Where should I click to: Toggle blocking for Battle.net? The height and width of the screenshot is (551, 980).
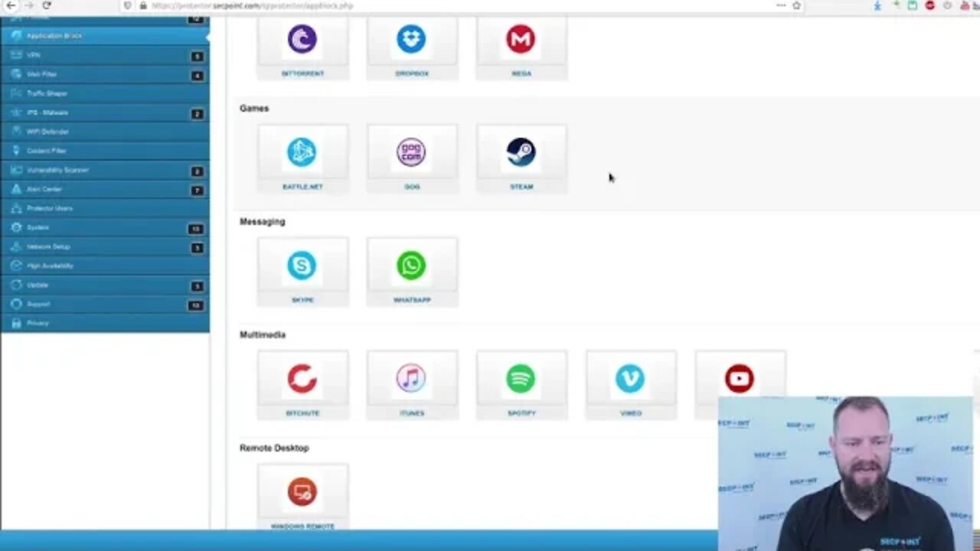[302, 158]
